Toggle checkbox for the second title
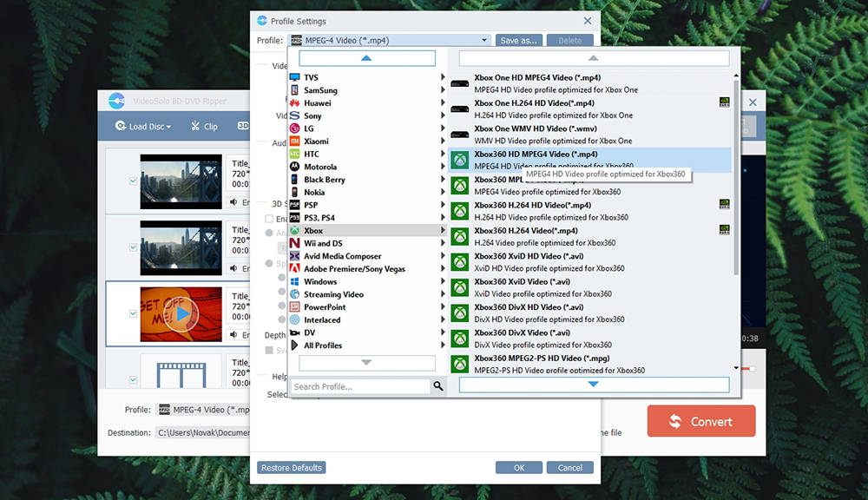 [x=133, y=247]
